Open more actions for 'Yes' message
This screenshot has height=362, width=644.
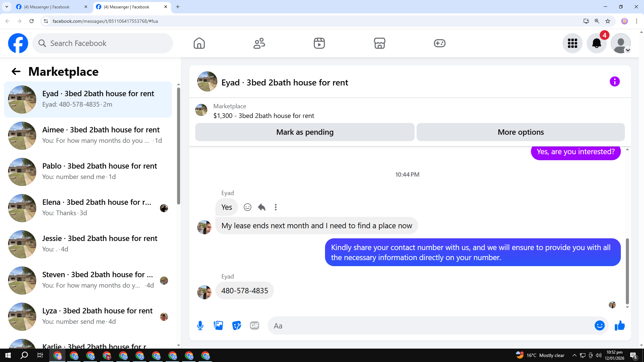pos(276,207)
